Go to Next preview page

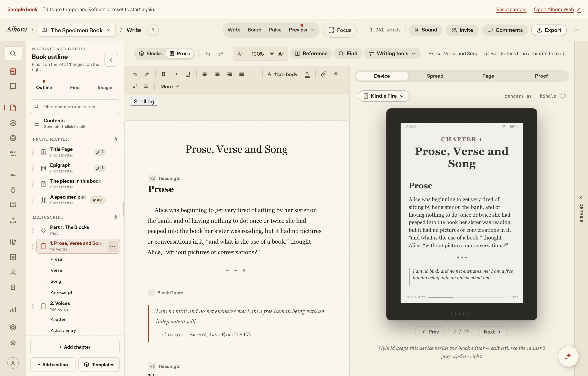(492, 332)
